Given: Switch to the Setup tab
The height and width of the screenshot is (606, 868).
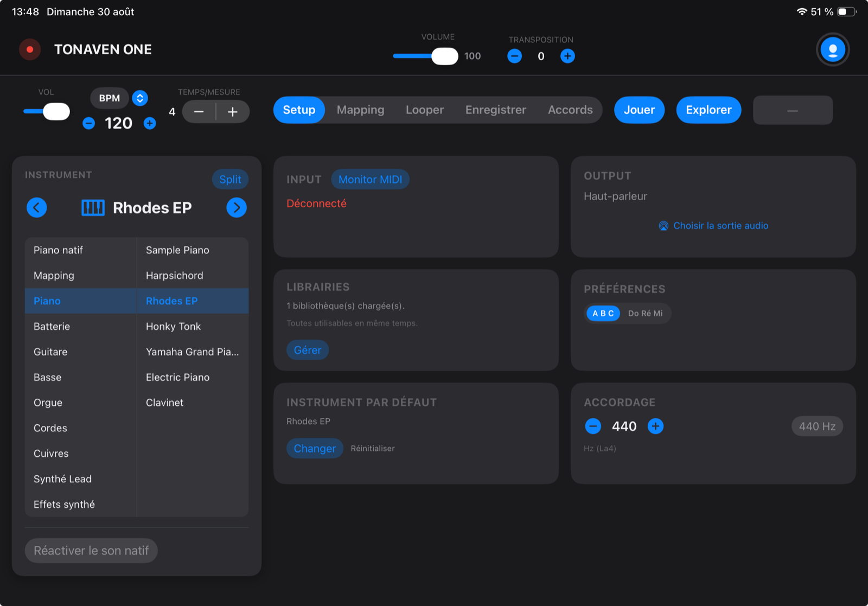Looking at the screenshot, I should coord(299,110).
